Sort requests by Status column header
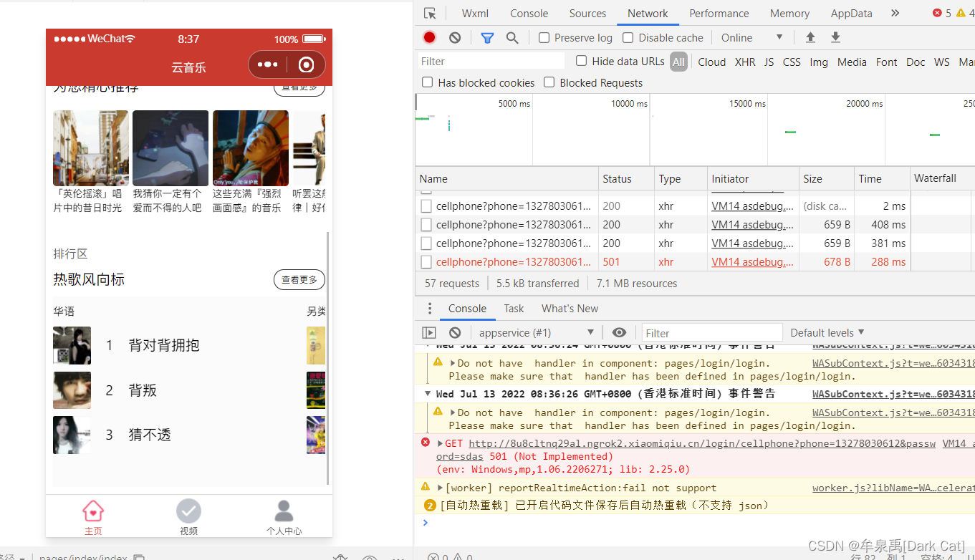Screen dimensions: 975x560 (x=626, y=179)
